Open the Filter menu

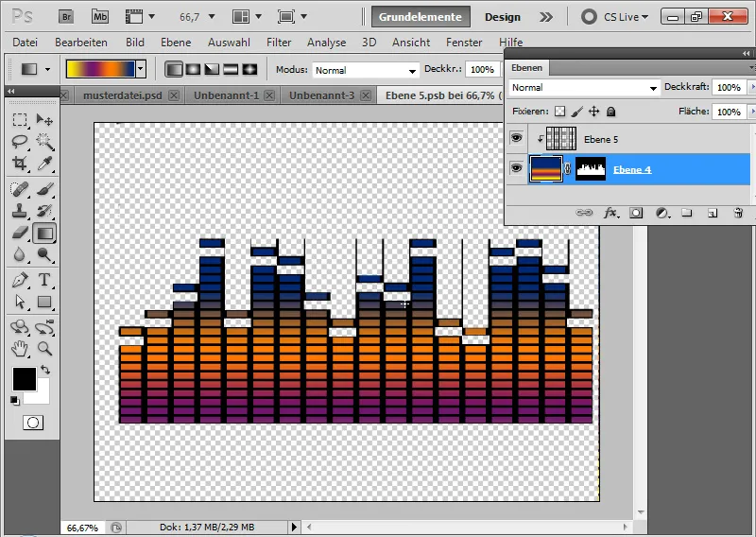[279, 43]
